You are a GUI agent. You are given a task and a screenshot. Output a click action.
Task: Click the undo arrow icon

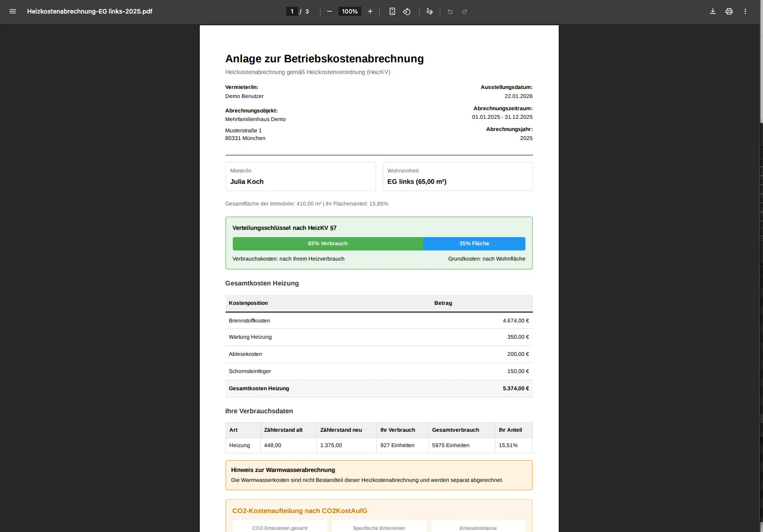[450, 11]
